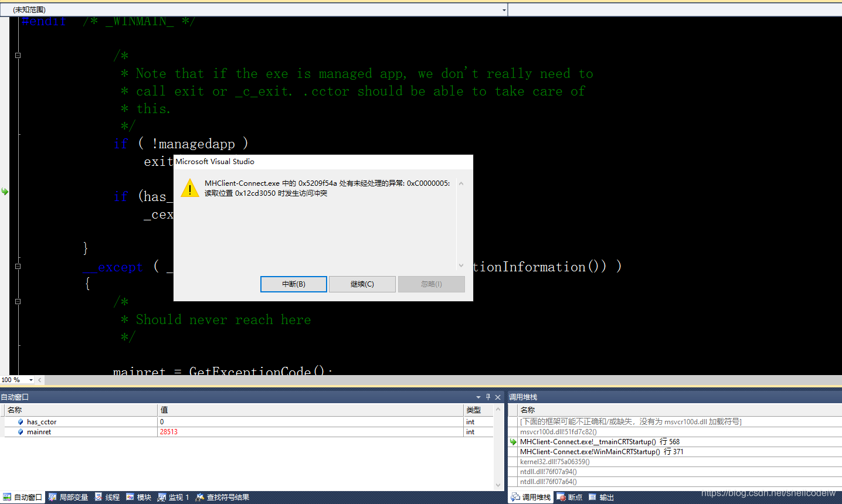Screen dimensions: 842x504
Task: Collapse the comment block starting with 'Note that'
Action: [18, 55]
